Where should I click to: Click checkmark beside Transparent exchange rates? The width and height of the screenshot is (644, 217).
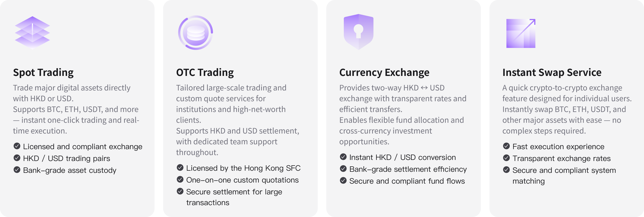tap(506, 158)
